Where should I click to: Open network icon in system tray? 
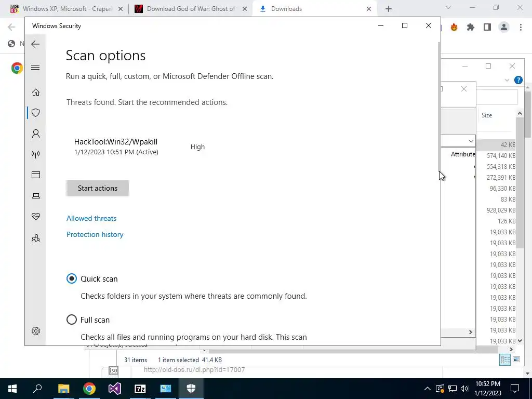coord(453,389)
